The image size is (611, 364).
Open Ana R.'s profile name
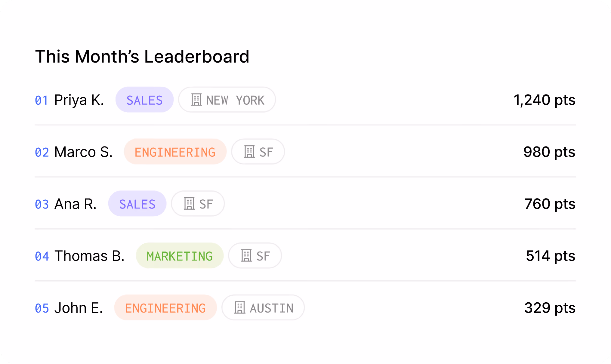tap(76, 204)
